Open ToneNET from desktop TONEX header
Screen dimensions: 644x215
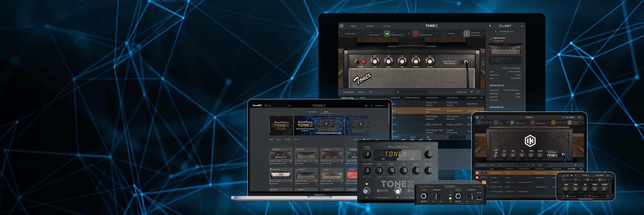pyautogui.click(x=504, y=26)
